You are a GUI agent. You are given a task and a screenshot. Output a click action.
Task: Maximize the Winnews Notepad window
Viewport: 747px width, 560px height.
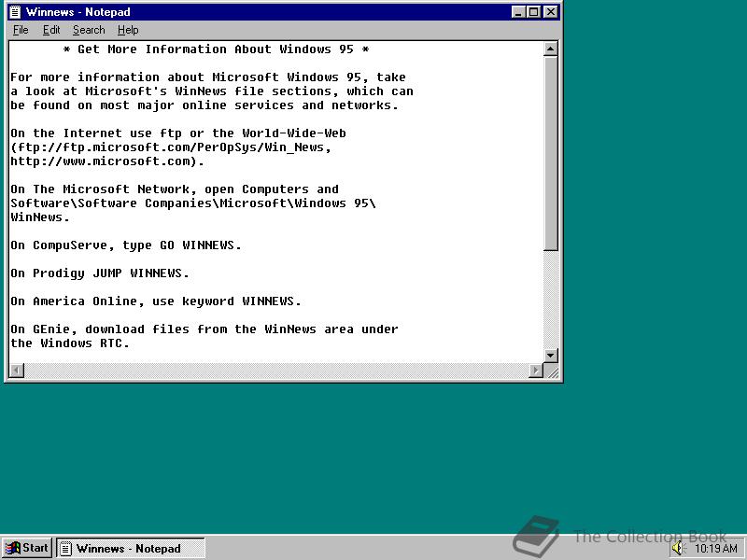coord(533,12)
